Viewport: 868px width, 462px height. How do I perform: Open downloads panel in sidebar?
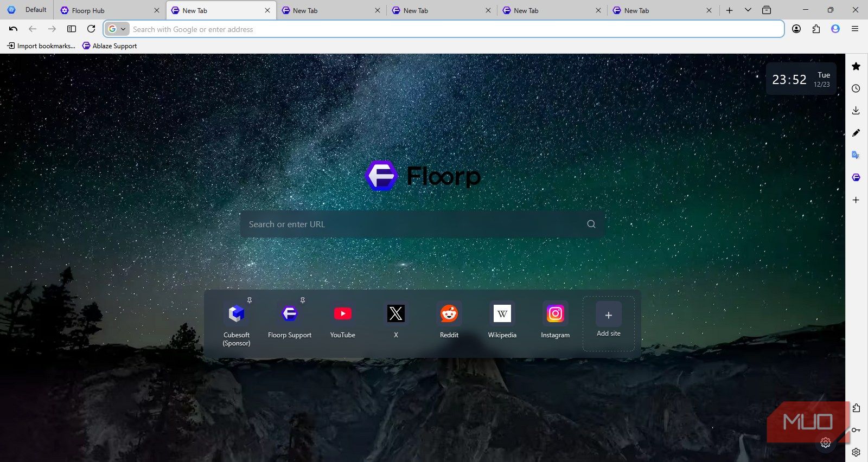coord(856,111)
